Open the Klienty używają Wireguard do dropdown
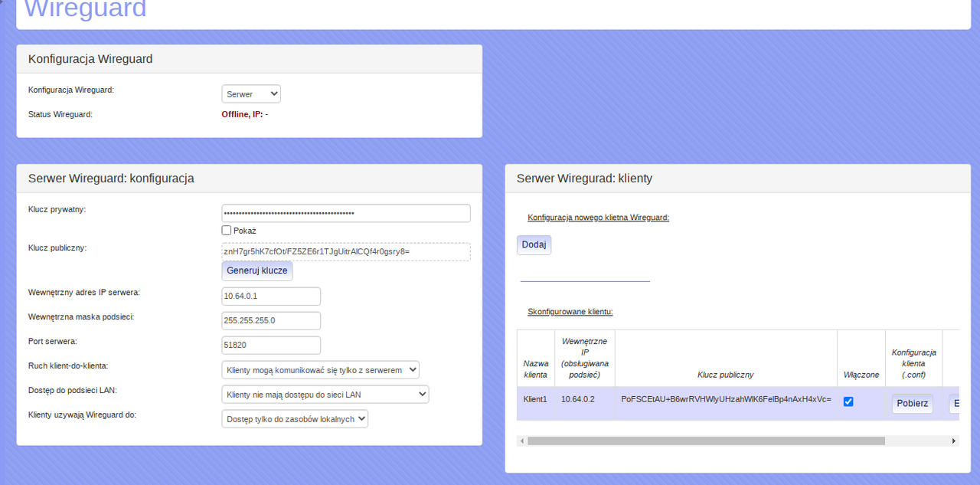The height and width of the screenshot is (485, 980). (x=295, y=418)
